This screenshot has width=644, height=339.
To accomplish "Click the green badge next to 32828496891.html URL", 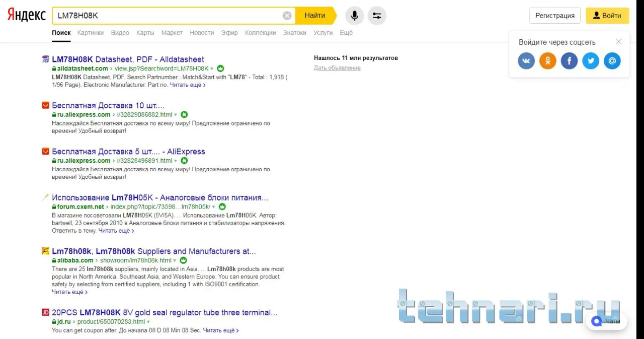I will click(184, 160).
